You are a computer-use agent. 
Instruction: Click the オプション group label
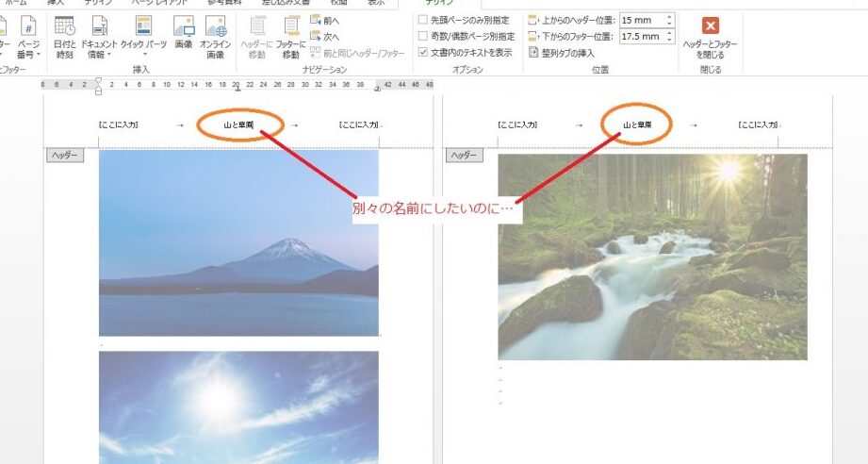467,70
